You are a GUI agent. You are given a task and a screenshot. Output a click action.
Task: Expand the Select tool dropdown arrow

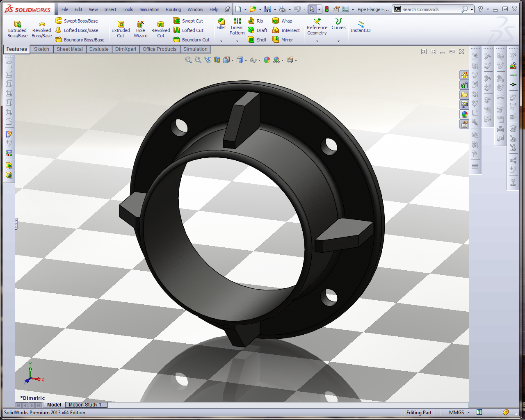coord(320,9)
